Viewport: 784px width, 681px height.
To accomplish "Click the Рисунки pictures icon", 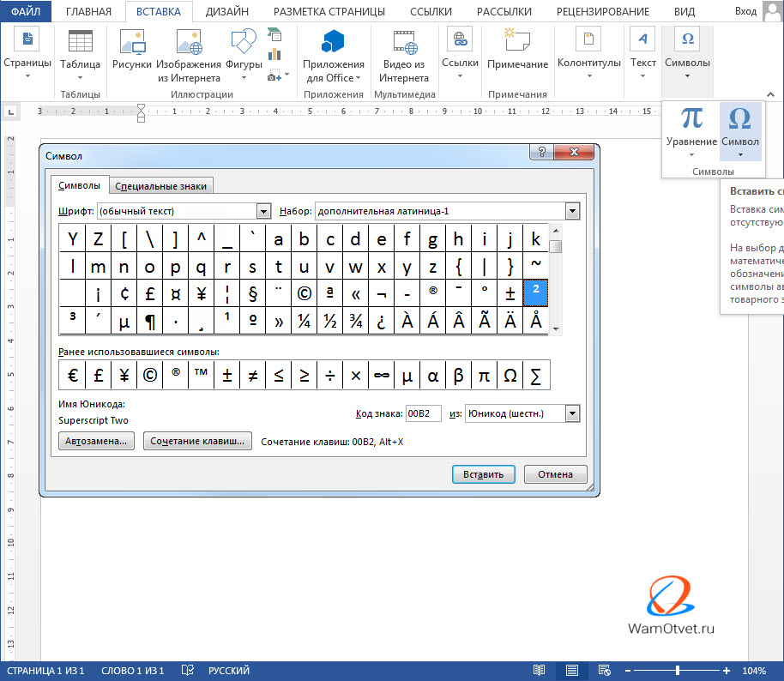I will (x=132, y=41).
